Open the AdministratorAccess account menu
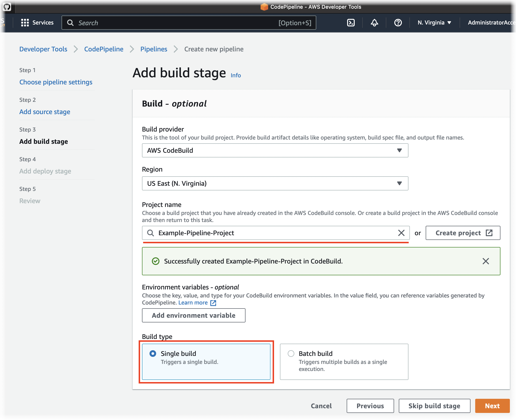The height and width of the screenshot is (420, 516). pyautogui.click(x=491, y=23)
